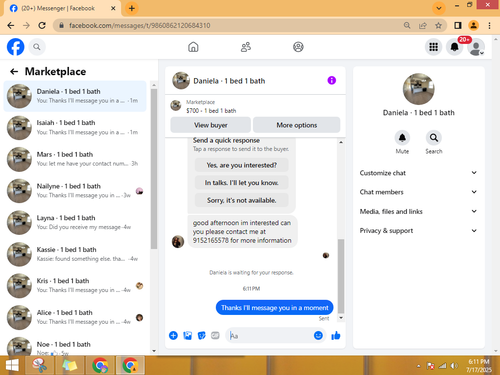
Task: Open Layna conversation in list
Action: click(75, 223)
